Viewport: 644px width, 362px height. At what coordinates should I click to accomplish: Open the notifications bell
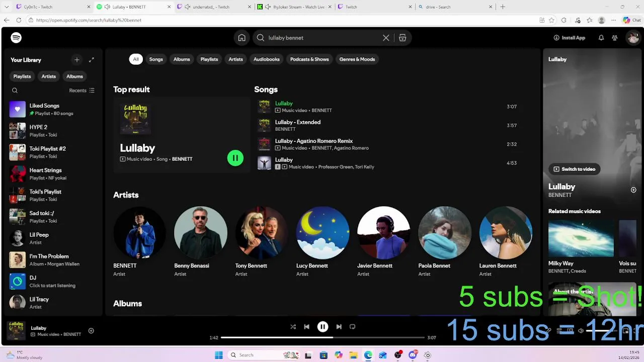tap(601, 38)
